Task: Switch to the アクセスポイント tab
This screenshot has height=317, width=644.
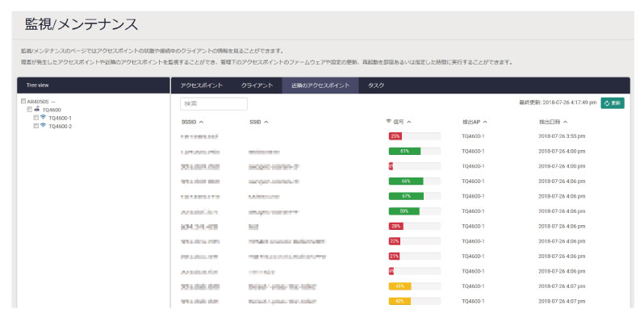Action: pos(201,86)
